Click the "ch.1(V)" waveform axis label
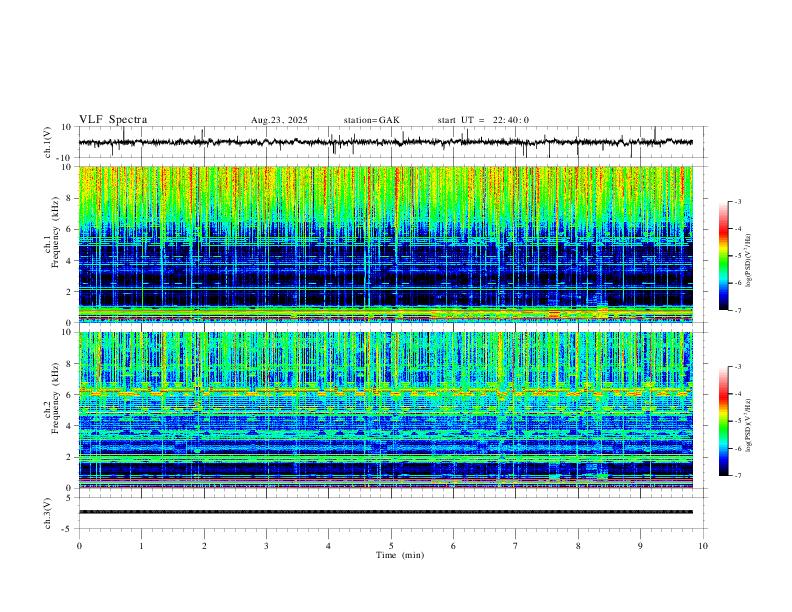The width and height of the screenshot is (792, 612). point(47,142)
